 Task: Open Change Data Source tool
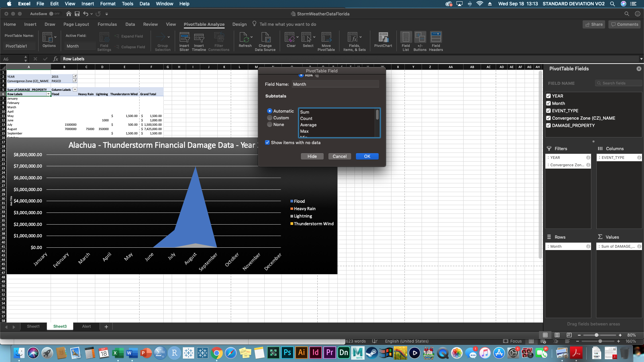(265, 38)
